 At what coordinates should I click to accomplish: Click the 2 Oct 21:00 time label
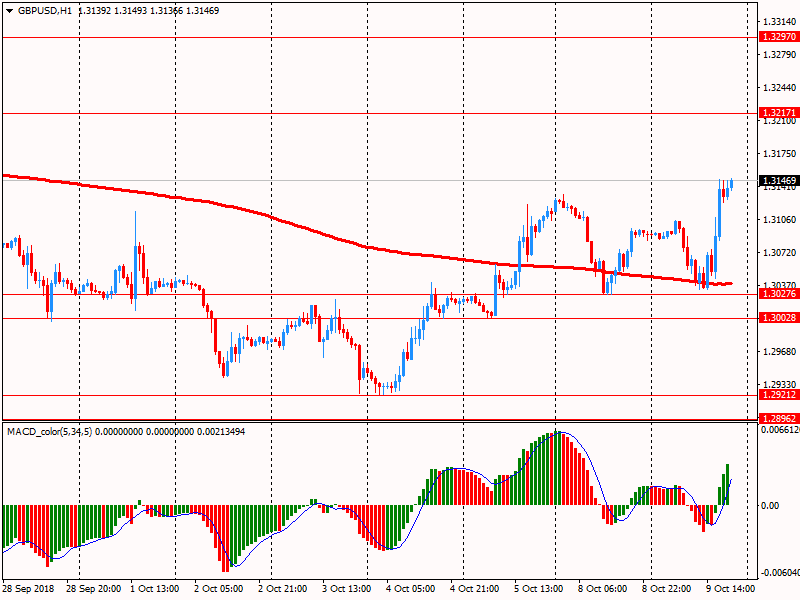click(283, 589)
